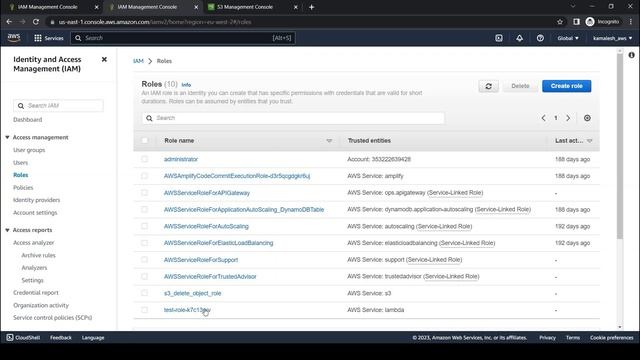Focus the roles table search field
Screen dimensions: 640x360
tap(293, 118)
